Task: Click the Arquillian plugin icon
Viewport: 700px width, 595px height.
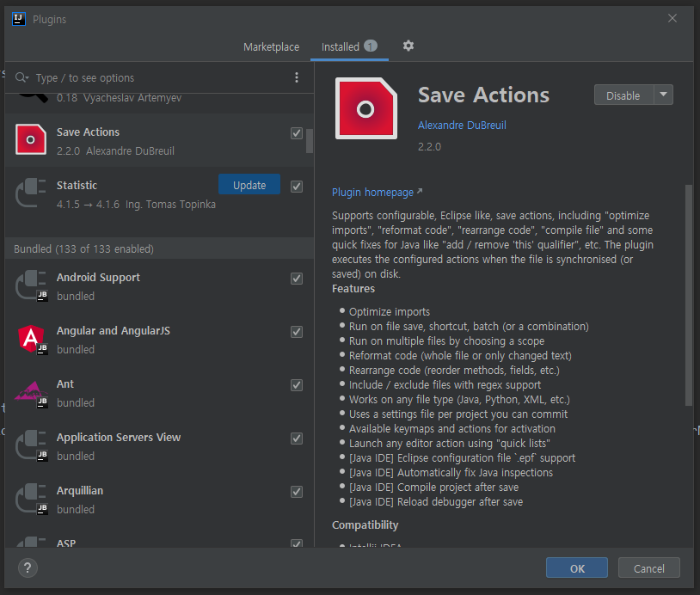Action: [31, 499]
